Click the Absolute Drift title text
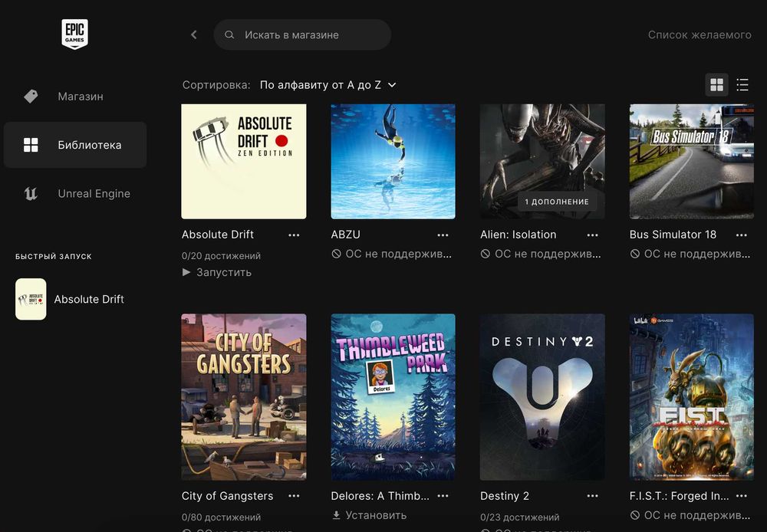This screenshot has height=532, width=767. [x=218, y=235]
